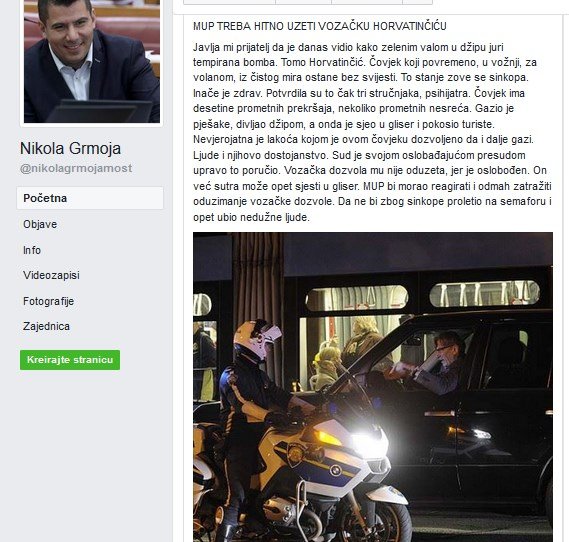Click the last line 'opet ubio nedužne ljude'

pyautogui.click(x=251, y=217)
